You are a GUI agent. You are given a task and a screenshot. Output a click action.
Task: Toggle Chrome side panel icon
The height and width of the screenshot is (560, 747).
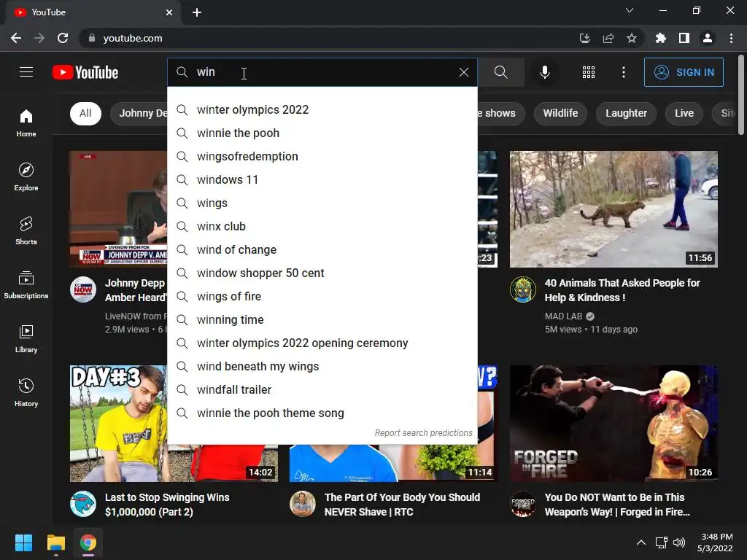point(684,38)
